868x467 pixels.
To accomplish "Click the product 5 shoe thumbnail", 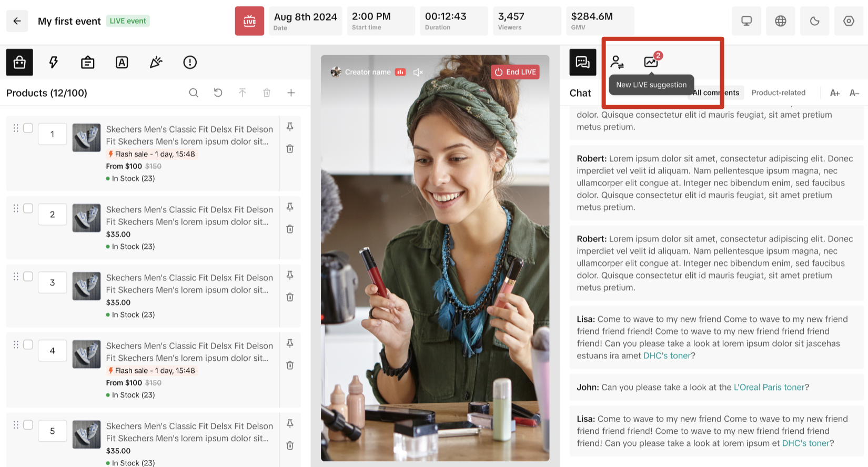I will point(86,434).
